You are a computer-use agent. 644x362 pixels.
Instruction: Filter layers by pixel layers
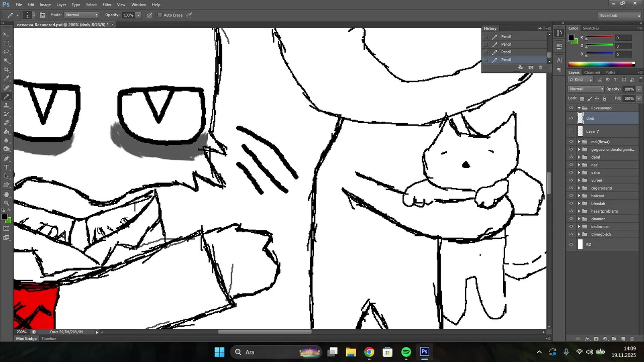pyautogui.click(x=600, y=80)
